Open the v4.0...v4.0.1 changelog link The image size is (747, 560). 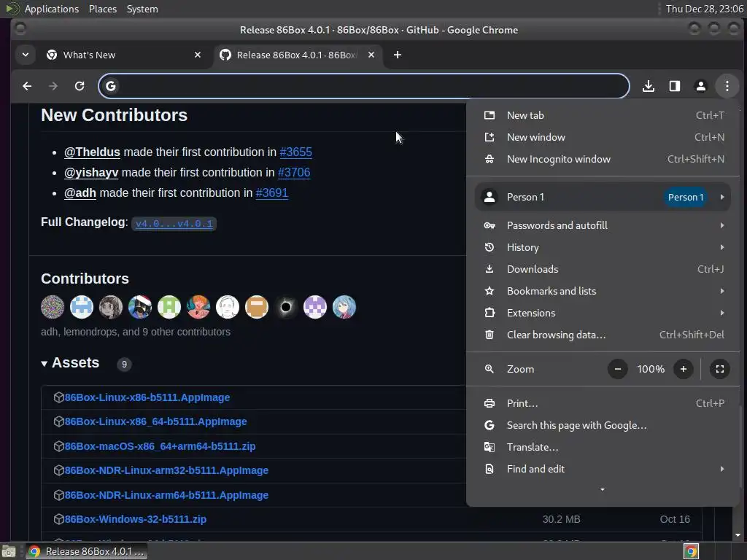[174, 223]
